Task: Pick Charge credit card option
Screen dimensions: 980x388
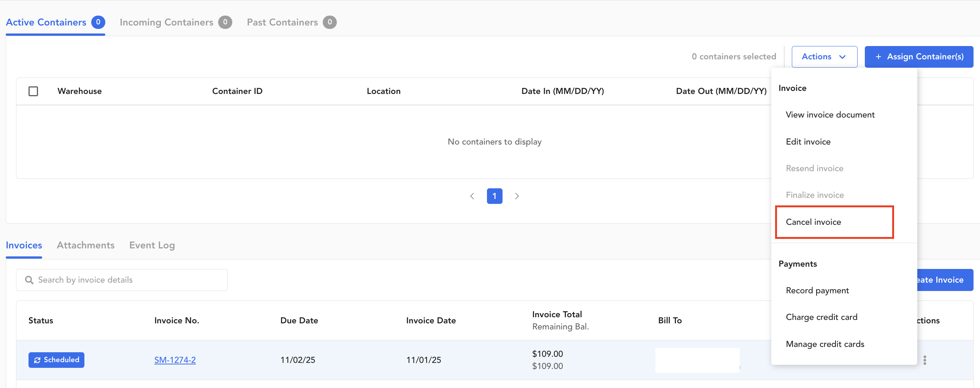Action: coord(821,317)
